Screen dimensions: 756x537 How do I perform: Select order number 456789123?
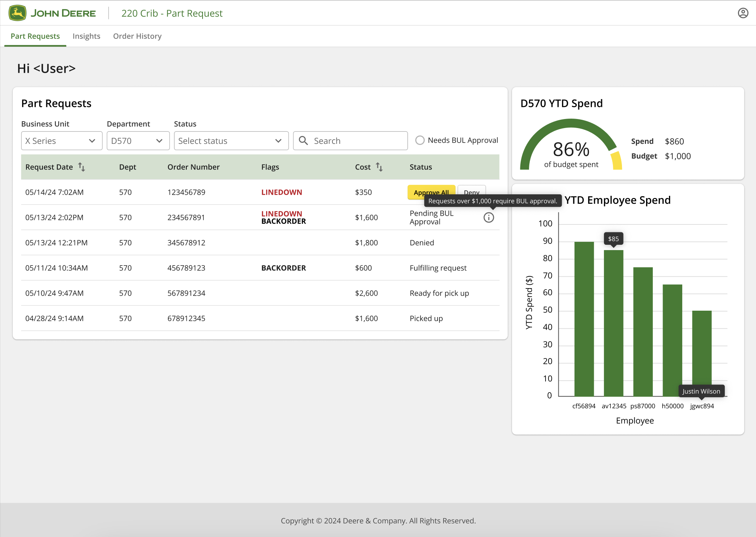tap(186, 268)
